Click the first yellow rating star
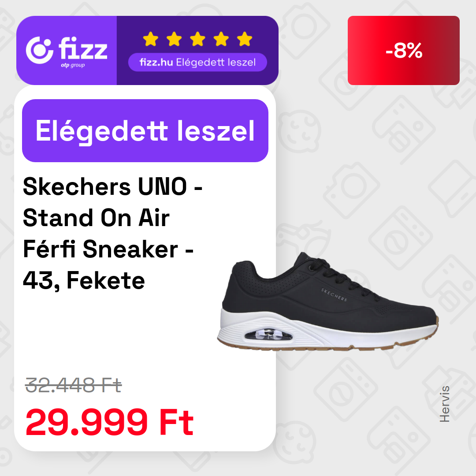Screen dimensions: 476x476 151,39
